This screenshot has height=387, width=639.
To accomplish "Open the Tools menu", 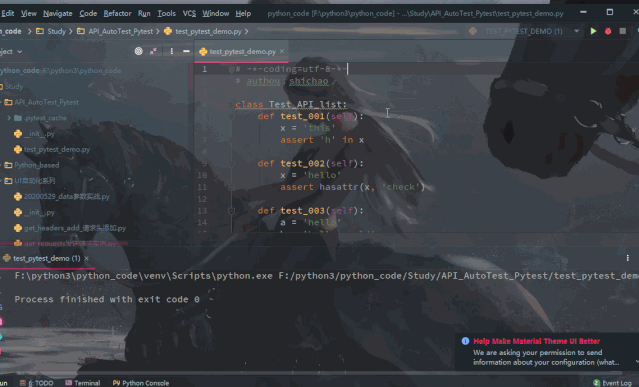I will point(167,13).
